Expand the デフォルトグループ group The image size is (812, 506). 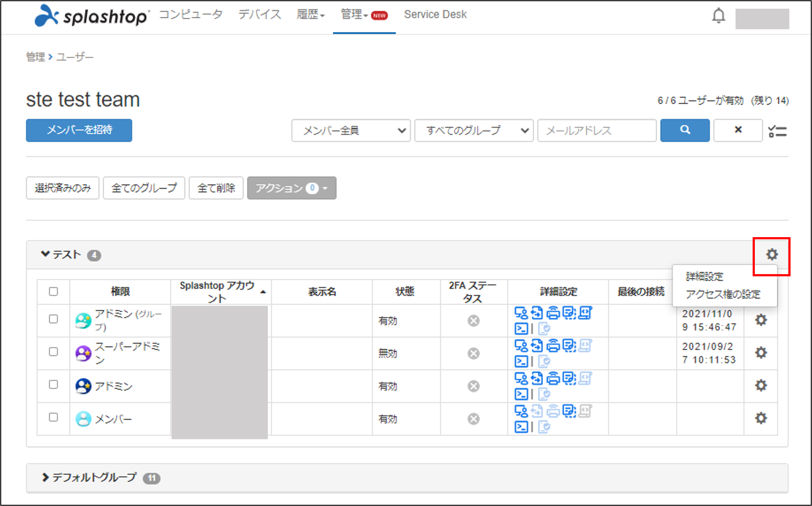click(45, 477)
